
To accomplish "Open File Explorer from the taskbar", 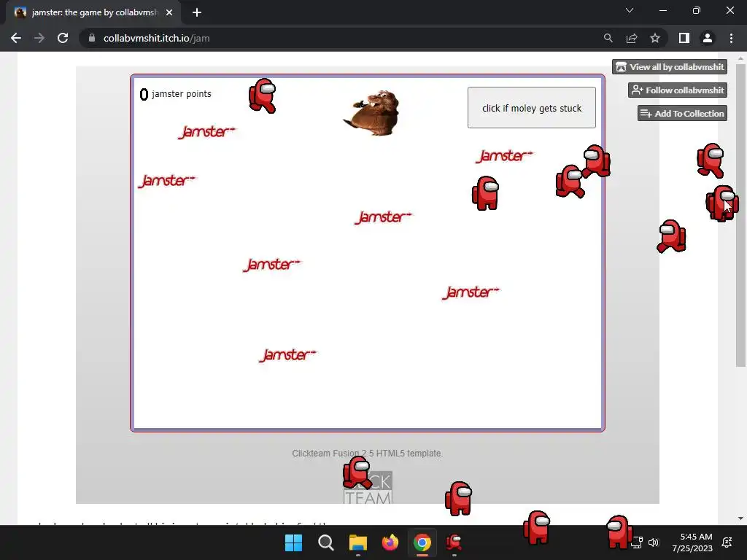I will tap(357, 542).
